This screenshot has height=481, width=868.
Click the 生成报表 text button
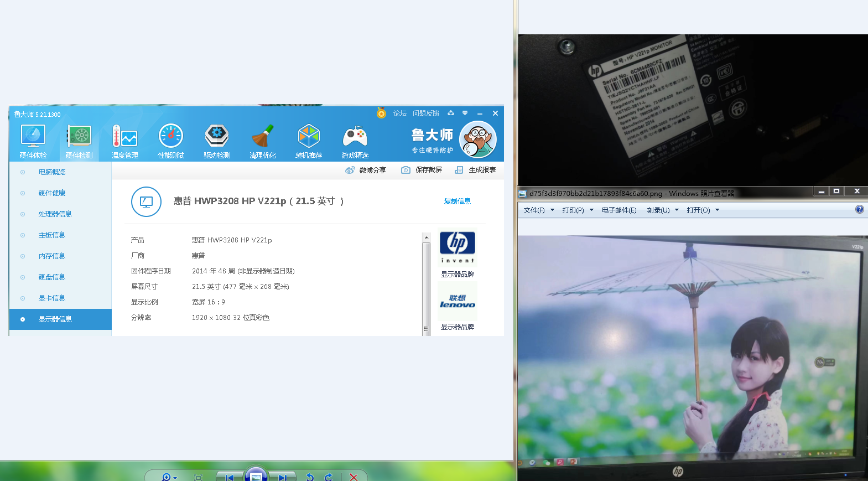(482, 170)
